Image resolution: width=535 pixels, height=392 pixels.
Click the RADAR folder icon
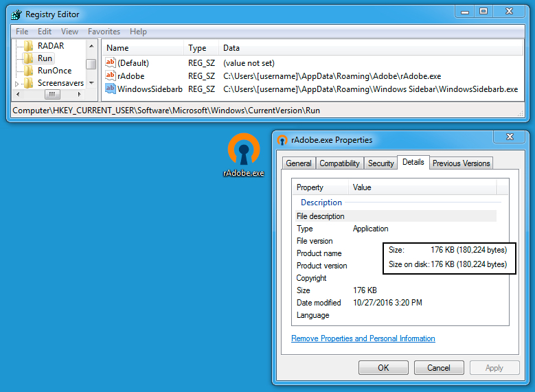29,46
